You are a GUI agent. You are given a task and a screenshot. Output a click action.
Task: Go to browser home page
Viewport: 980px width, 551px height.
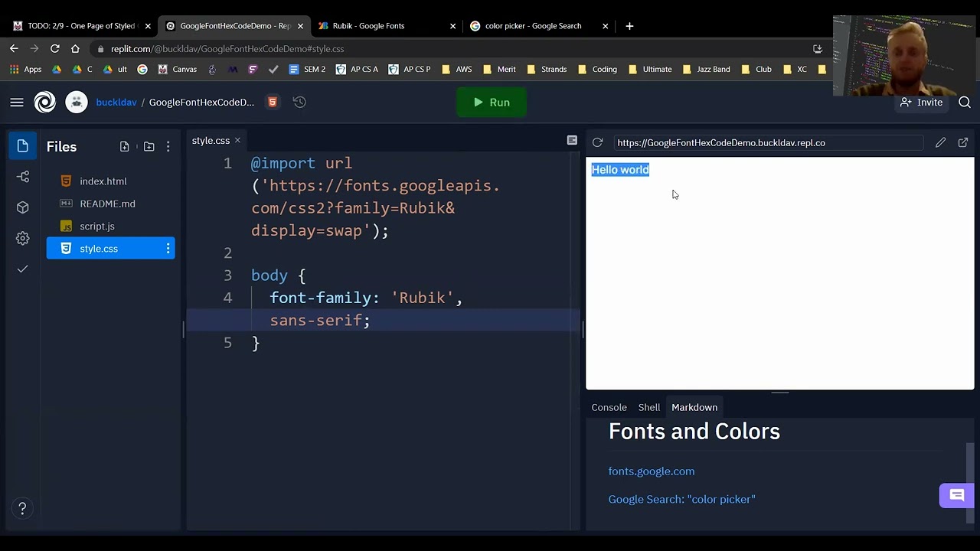75,48
